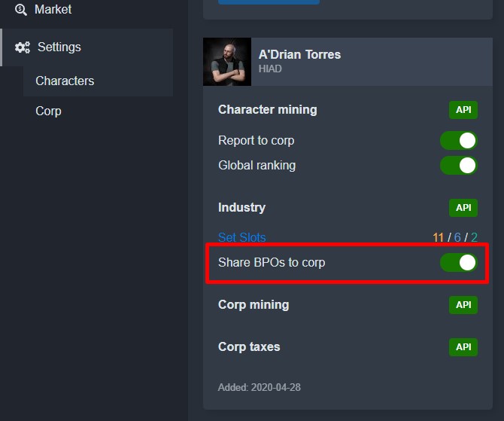504x421 pixels.
Task: Click the Market magnifier icon
Action: 21,10
